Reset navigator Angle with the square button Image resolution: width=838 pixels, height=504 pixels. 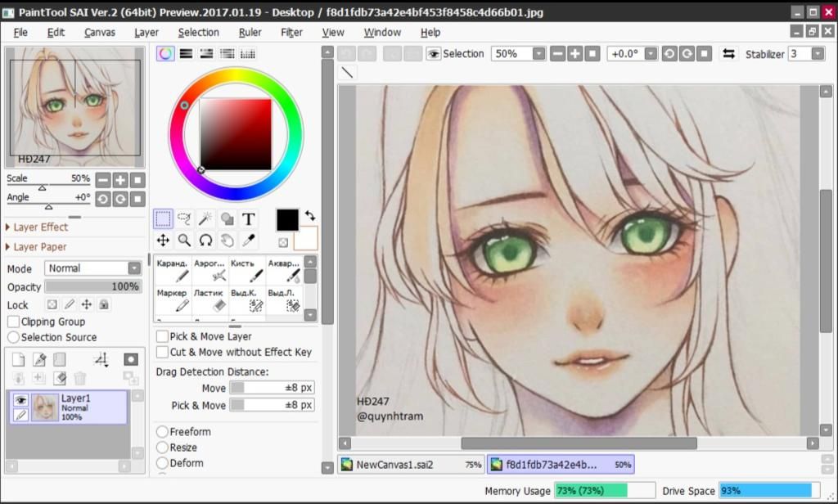click(x=137, y=200)
